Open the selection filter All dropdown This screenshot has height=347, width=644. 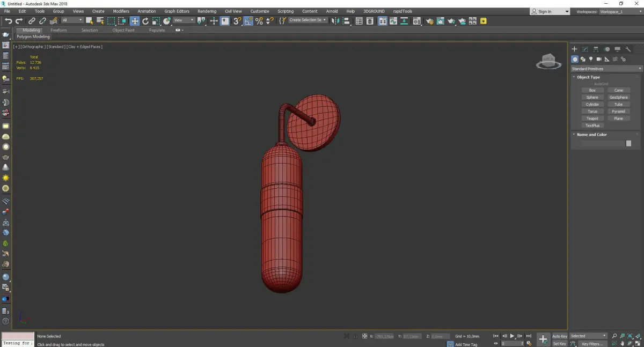point(72,20)
